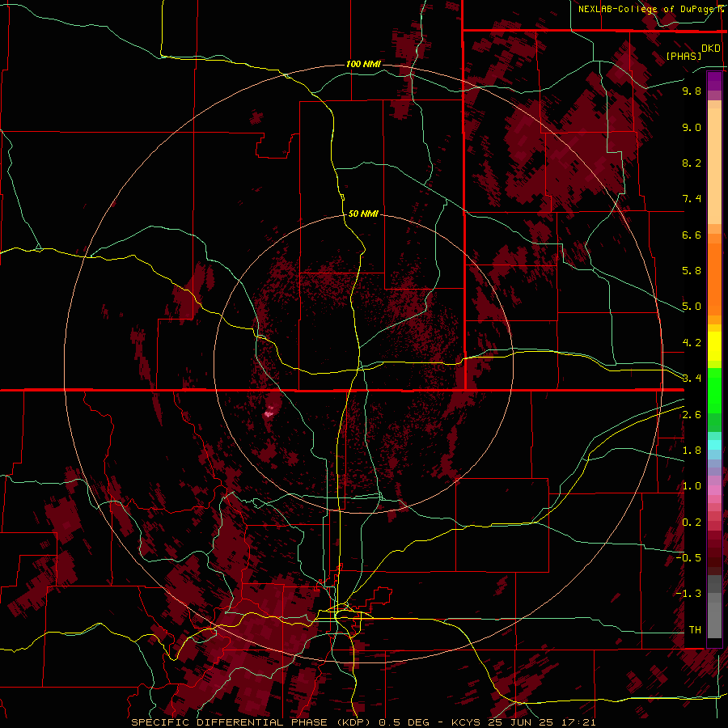Click the 3.4 scale label
The image size is (728, 728).
[692, 379]
